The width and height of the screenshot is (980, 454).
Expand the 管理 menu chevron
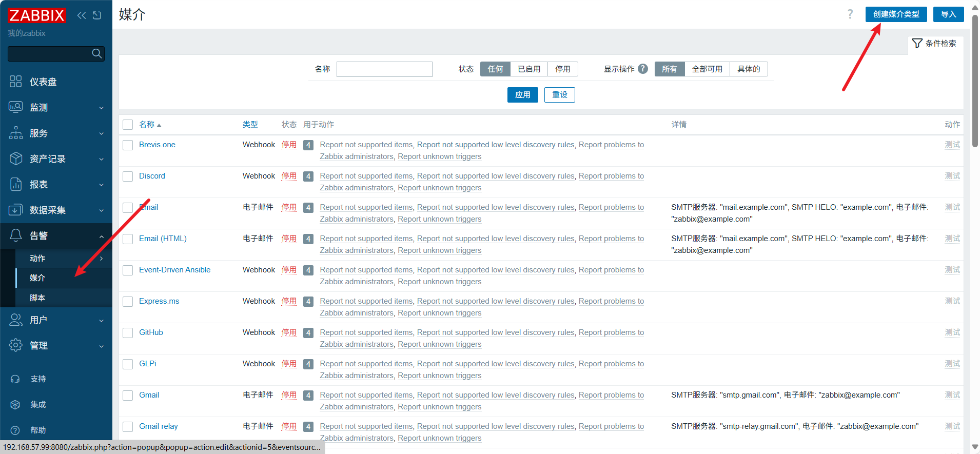(101, 346)
